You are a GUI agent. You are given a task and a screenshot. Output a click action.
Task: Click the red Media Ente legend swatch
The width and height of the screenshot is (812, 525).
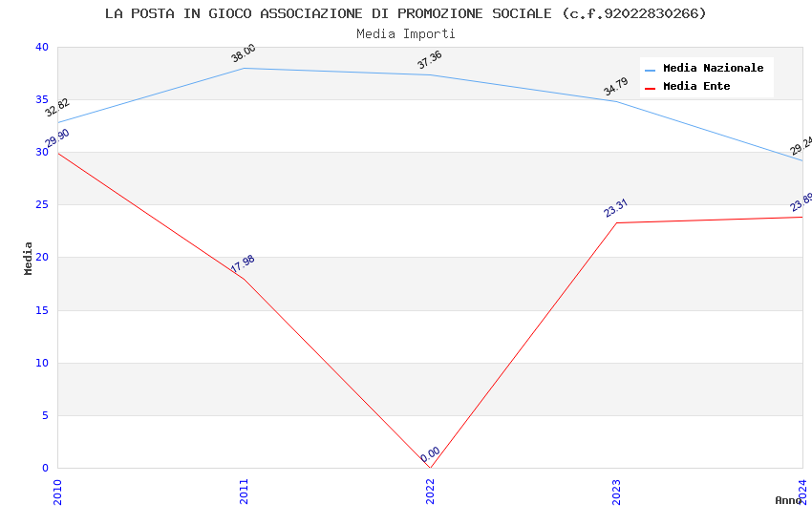click(651, 88)
